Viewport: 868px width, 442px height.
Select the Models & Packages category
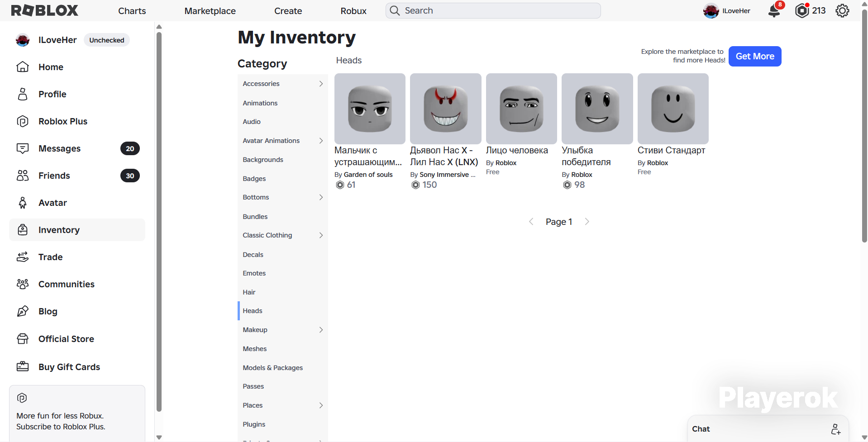tap(283, 368)
